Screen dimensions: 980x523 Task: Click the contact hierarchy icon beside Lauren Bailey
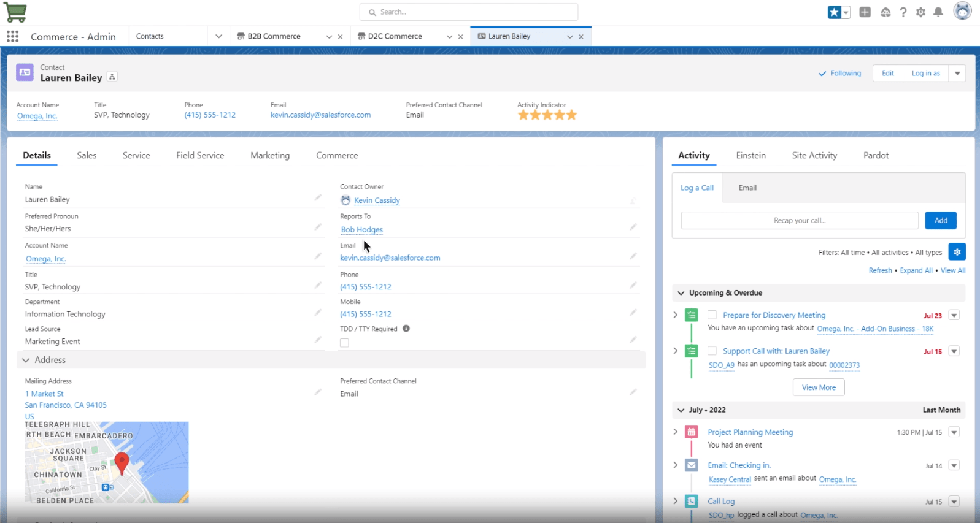coord(112,77)
